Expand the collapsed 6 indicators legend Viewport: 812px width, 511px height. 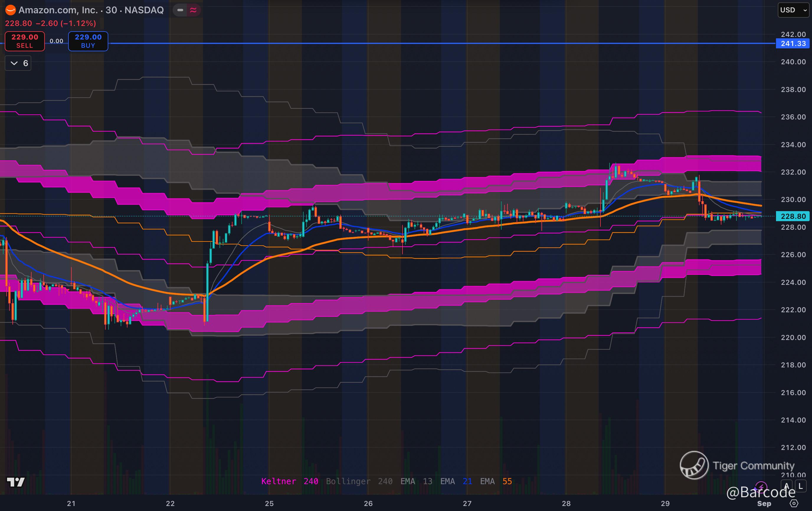pos(18,63)
